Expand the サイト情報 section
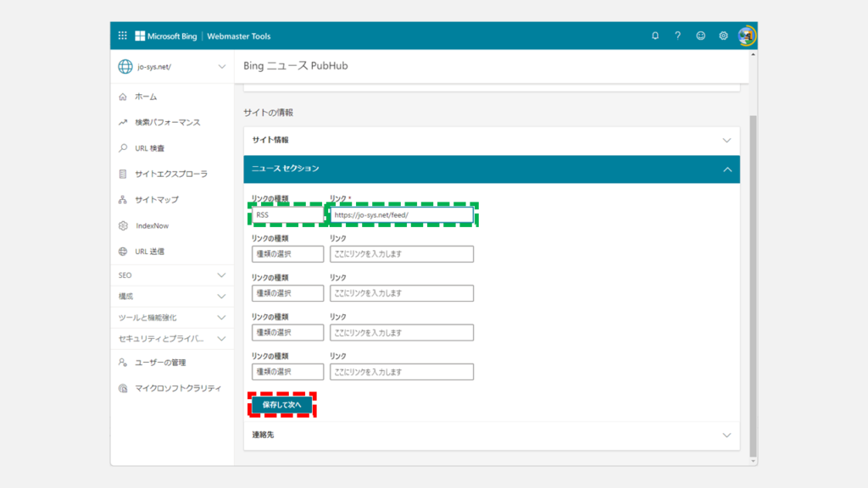 [492, 140]
